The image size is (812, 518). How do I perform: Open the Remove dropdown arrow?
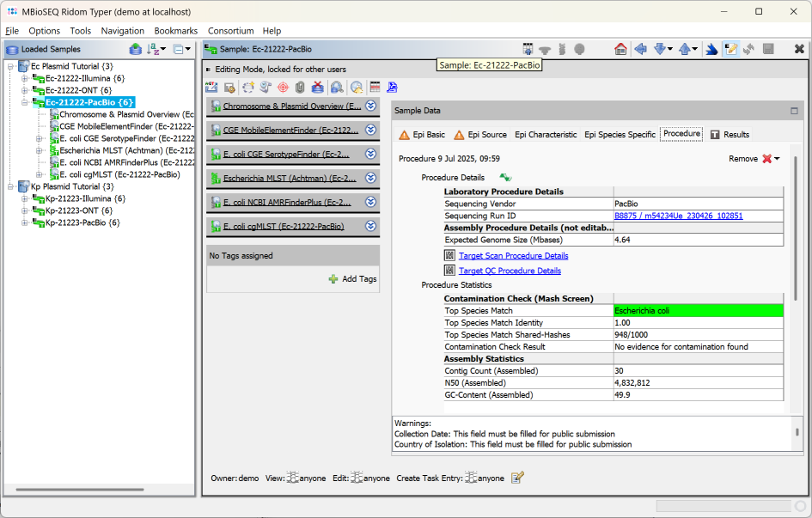click(777, 159)
